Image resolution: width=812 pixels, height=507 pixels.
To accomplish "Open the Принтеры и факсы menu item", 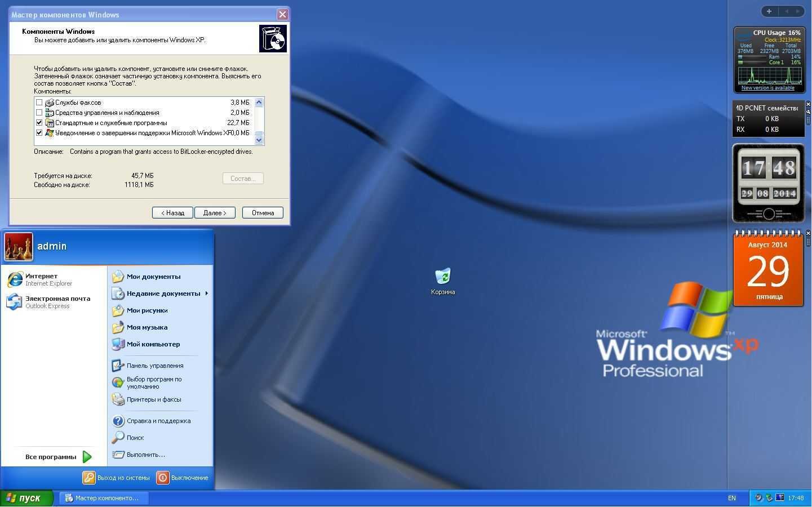I will tap(161, 399).
